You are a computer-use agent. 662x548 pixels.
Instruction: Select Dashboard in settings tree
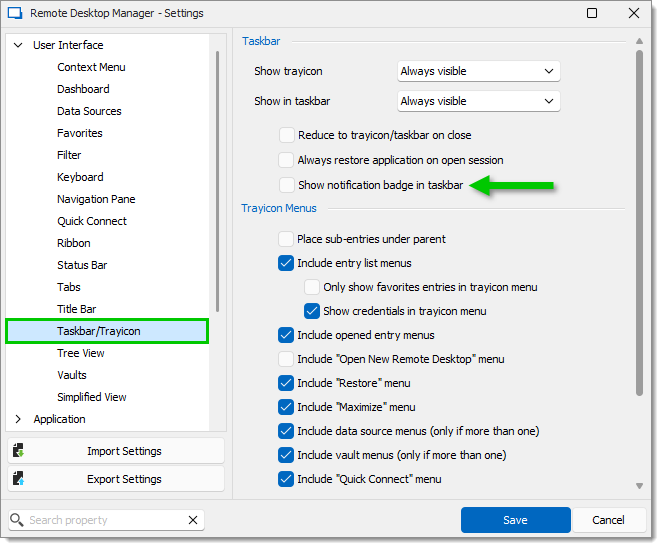pyautogui.click(x=83, y=89)
